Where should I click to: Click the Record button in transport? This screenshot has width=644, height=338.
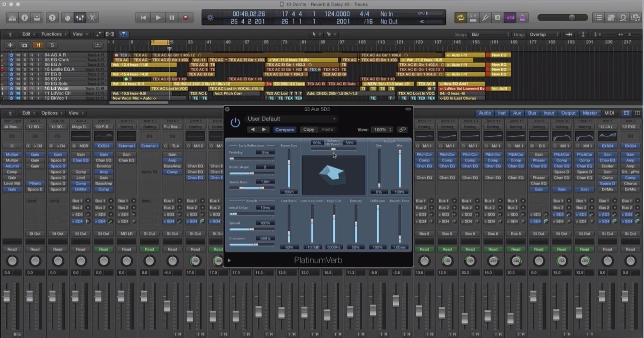click(186, 18)
